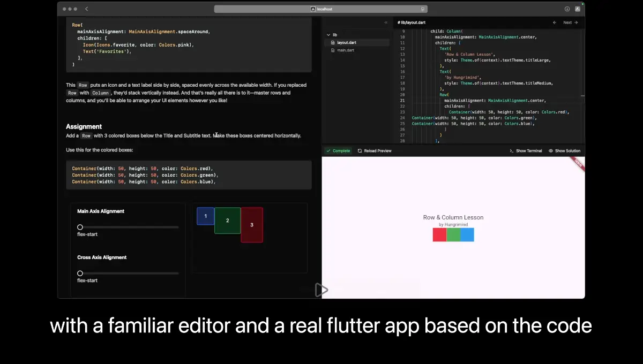The image size is (643, 364).
Task: Collapse the lib folder
Action: coord(329,35)
